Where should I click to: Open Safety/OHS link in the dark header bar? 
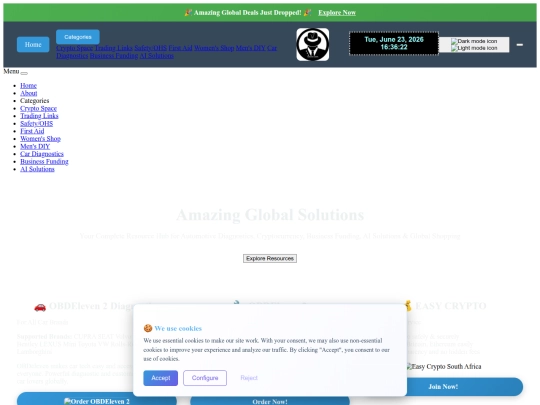tap(150, 48)
